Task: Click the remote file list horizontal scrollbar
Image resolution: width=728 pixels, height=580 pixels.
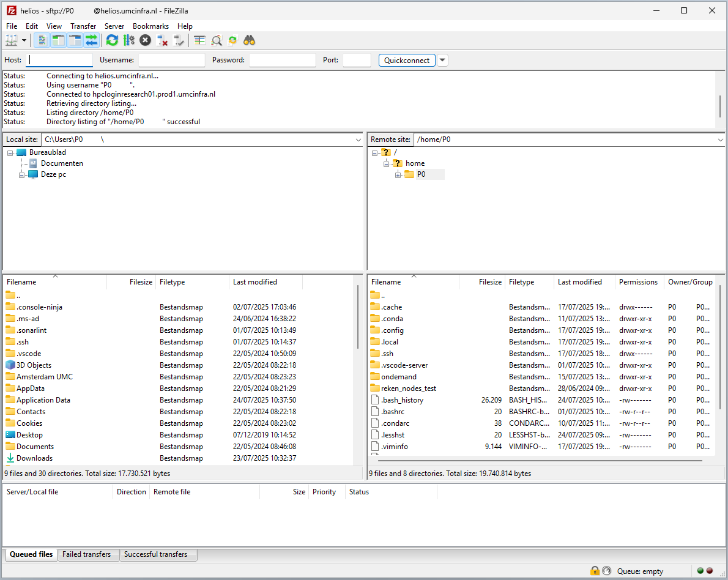Action: (x=540, y=461)
